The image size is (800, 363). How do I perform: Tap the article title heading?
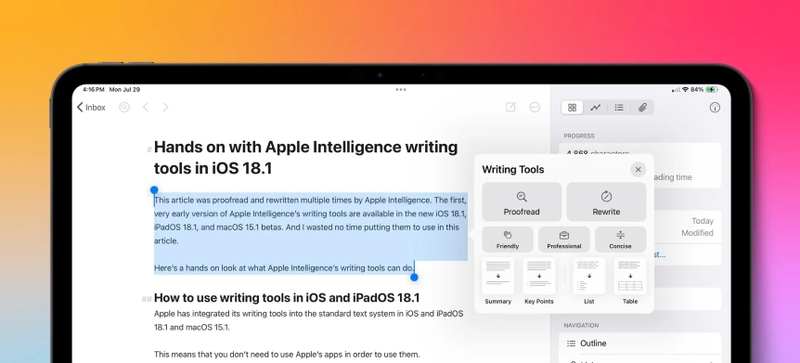pyautogui.click(x=306, y=157)
